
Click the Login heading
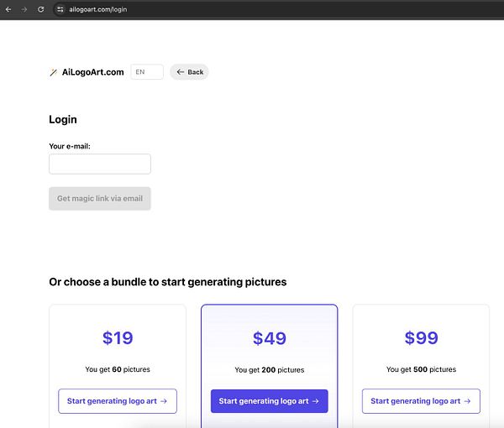coord(63,120)
